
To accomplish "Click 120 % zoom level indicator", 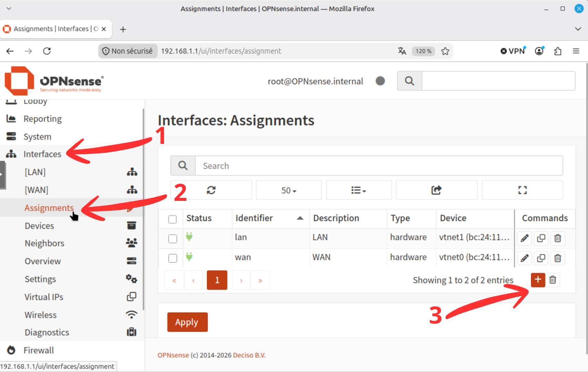I will (424, 51).
